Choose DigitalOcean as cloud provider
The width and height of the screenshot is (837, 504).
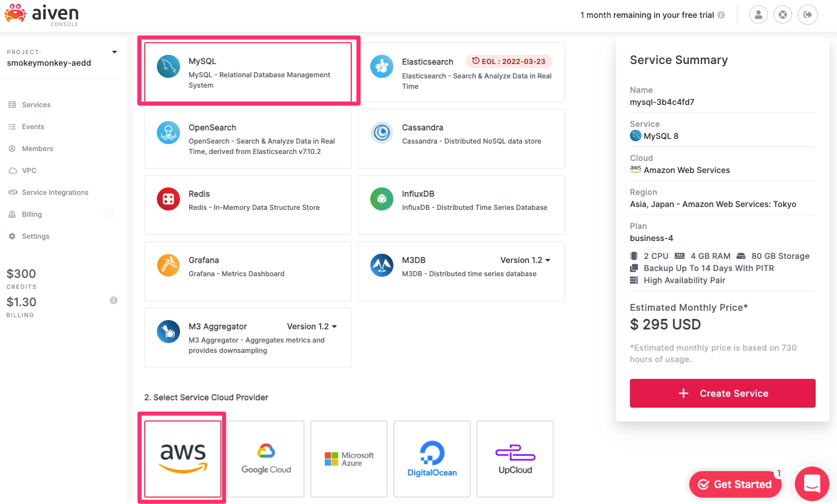coord(431,459)
